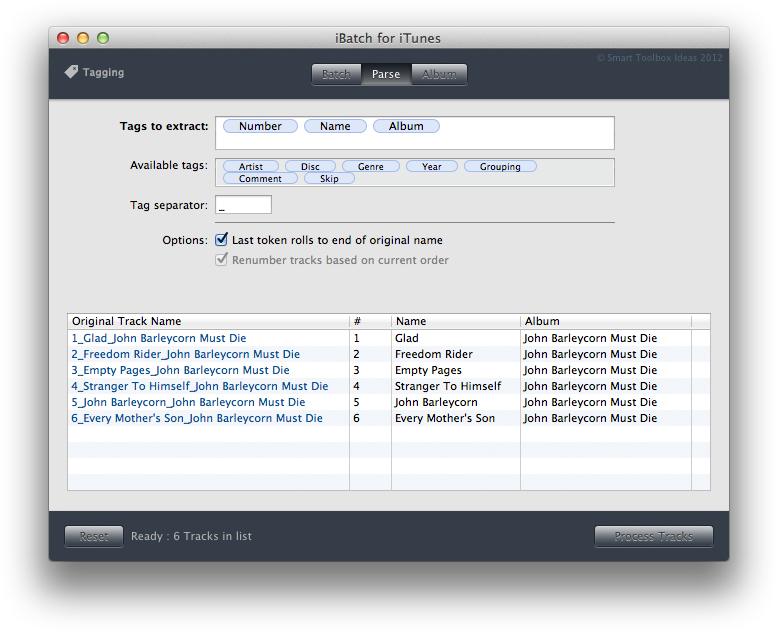Image resolution: width=778 pixels, height=632 pixels.
Task: Click the Empty Pages name cell
Action: 455,370
